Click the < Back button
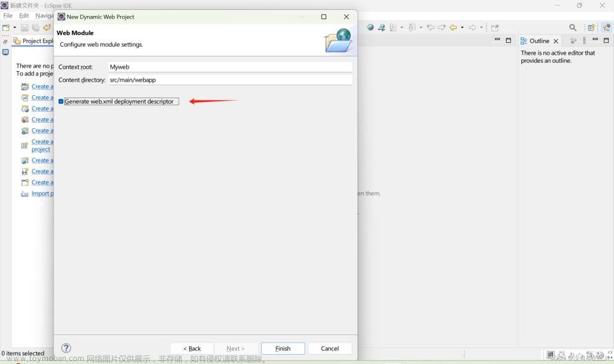Image resolution: width=614 pixels, height=364 pixels. tap(192, 348)
